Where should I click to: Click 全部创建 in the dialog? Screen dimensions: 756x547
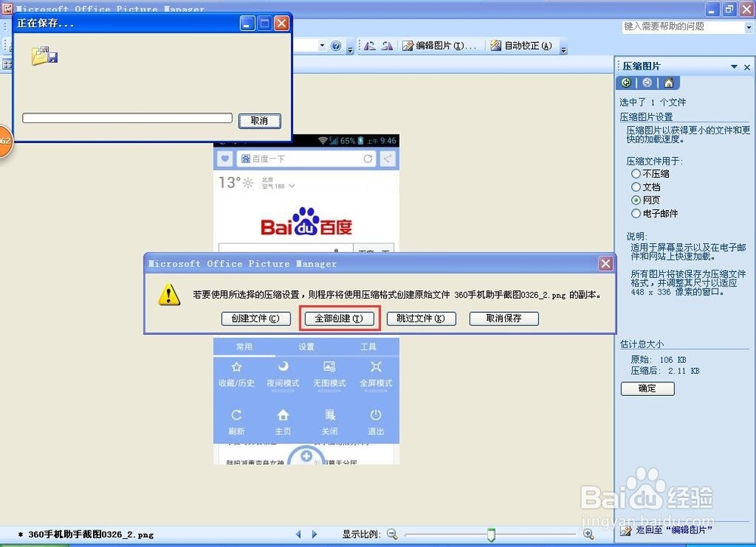pos(339,318)
